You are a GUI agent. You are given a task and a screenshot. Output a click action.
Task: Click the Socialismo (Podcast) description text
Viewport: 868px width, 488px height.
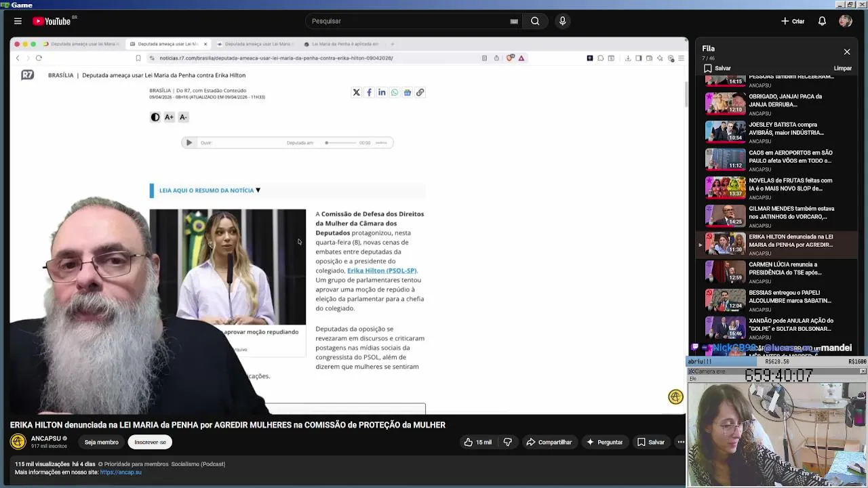coord(198,464)
